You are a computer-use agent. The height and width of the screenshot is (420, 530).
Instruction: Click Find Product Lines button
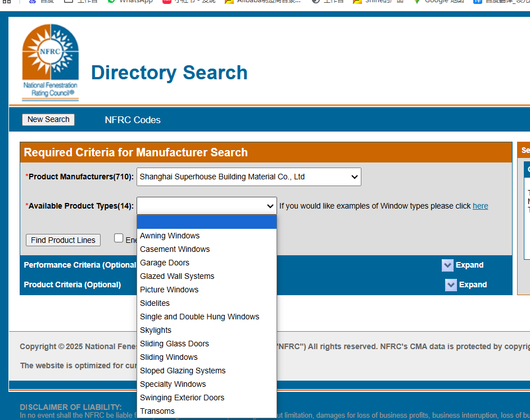[63, 240]
